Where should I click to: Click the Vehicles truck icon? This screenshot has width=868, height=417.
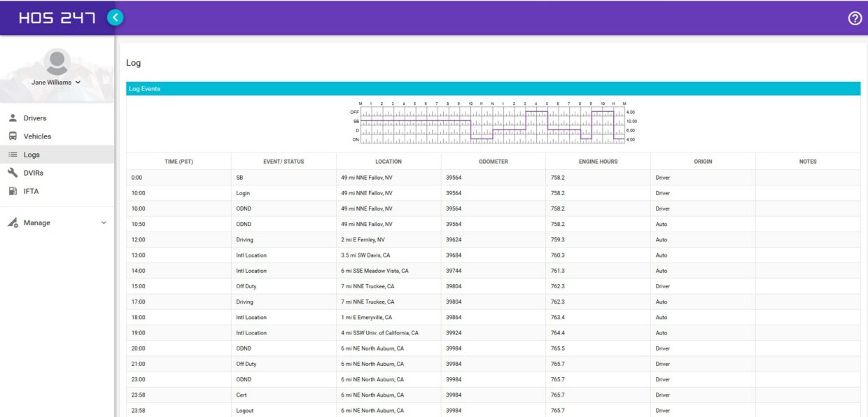click(12, 136)
